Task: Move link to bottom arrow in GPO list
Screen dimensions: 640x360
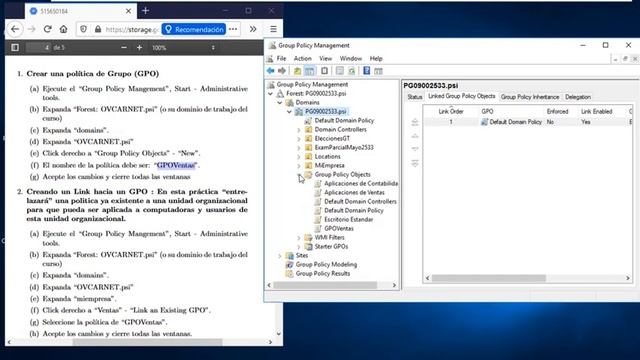Action: pyautogui.click(x=415, y=163)
